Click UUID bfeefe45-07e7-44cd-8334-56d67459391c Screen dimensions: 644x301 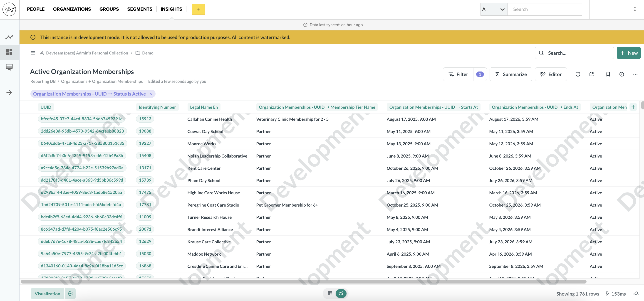(82, 119)
